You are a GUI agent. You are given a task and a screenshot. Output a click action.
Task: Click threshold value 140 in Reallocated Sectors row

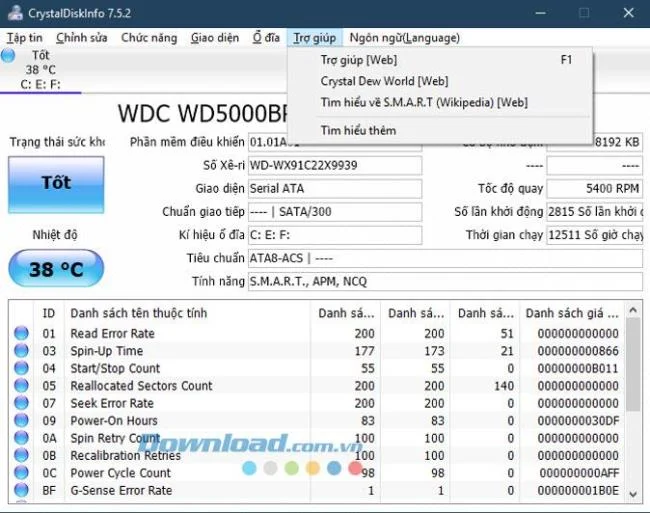click(x=504, y=385)
